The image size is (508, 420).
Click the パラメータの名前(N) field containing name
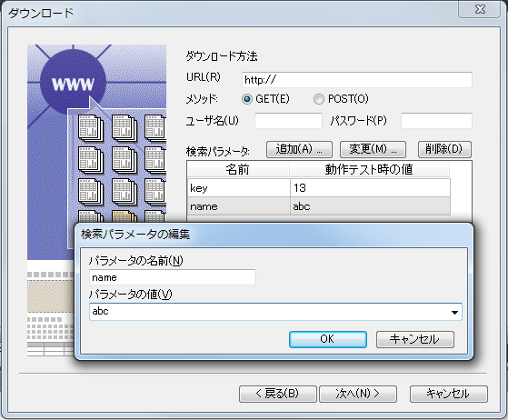(173, 277)
